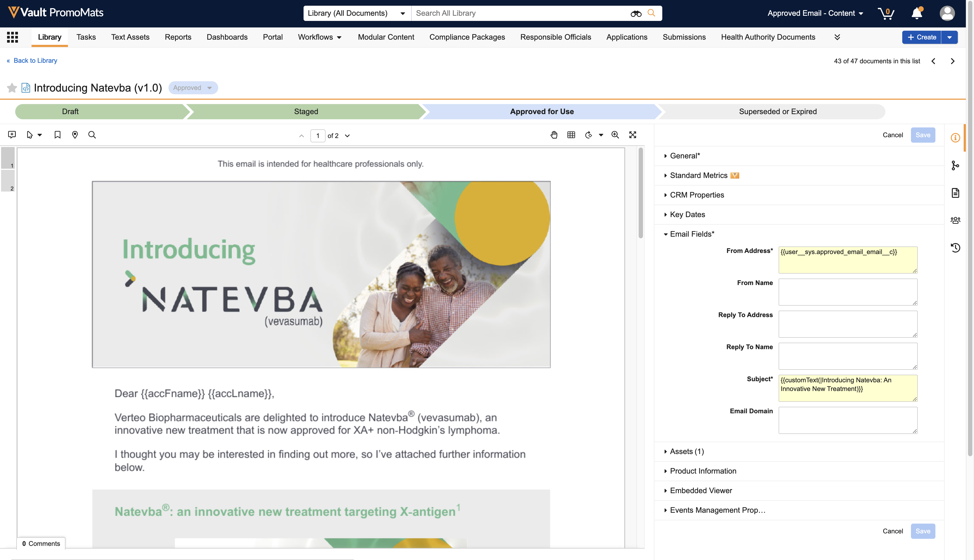Screen dimensions: 974x560
Task: Expand the General section
Action: pyautogui.click(x=685, y=156)
